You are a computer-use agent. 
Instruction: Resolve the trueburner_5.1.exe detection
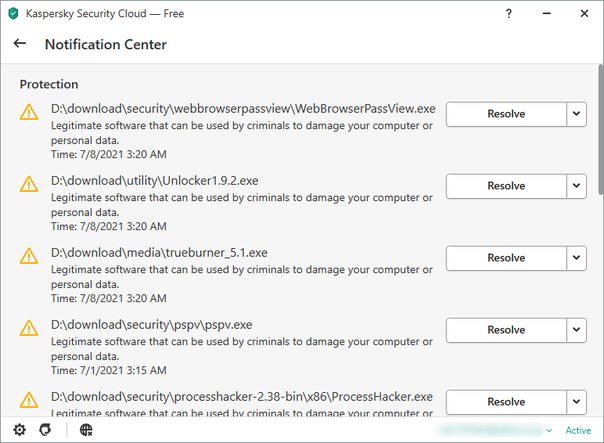pyautogui.click(x=506, y=258)
